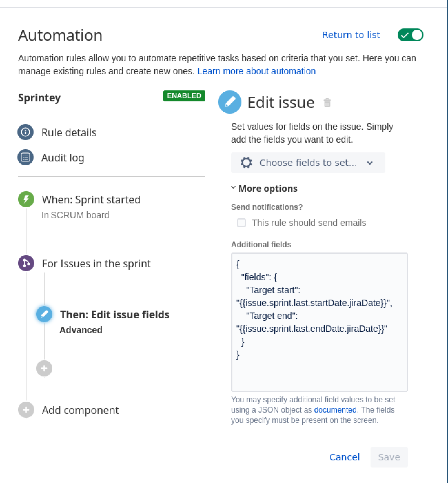
Task: Delete the Edit issue action via trash icon
Action: [327, 103]
